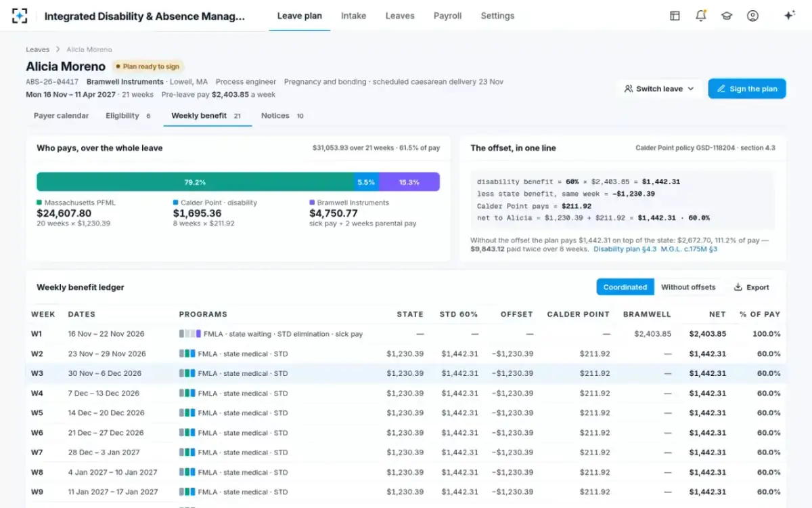Go to the Intake tab
The height and width of the screenshot is (508, 812).
click(x=354, y=16)
